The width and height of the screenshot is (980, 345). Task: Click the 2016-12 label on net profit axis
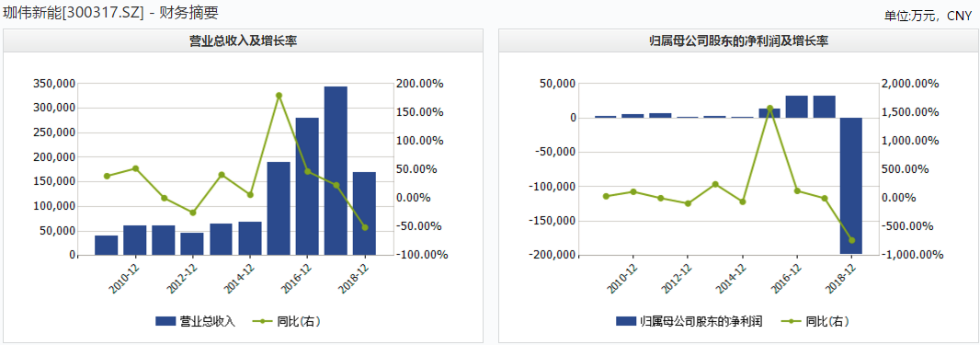click(x=786, y=278)
